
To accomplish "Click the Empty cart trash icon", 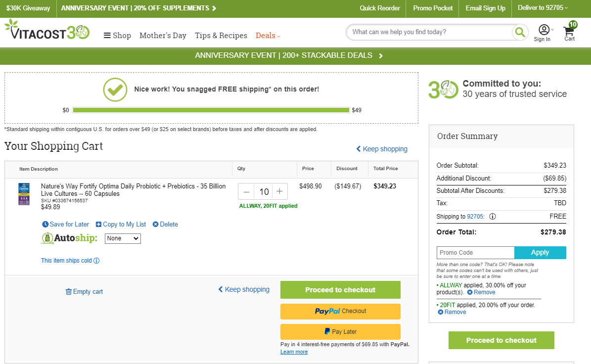I will click(x=69, y=292).
